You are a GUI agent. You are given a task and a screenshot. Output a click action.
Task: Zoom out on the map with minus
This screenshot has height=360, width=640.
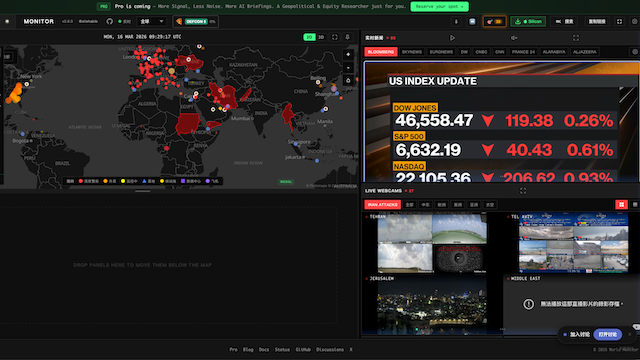tap(348, 68)
